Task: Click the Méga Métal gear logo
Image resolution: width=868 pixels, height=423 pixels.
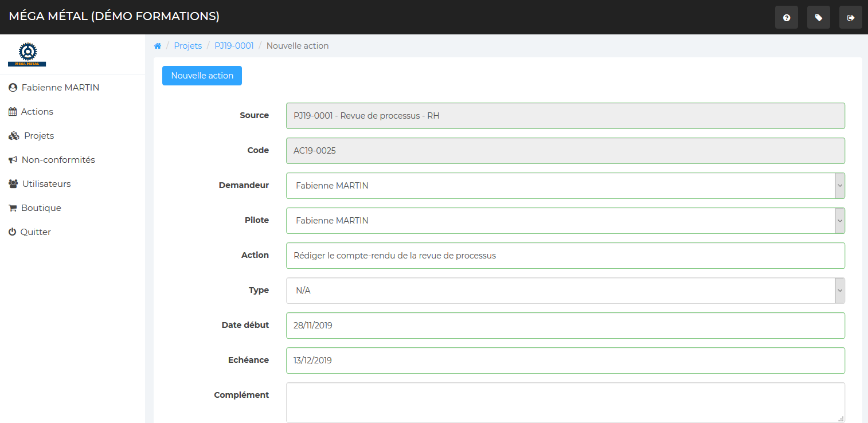Action: pos(27,54)
